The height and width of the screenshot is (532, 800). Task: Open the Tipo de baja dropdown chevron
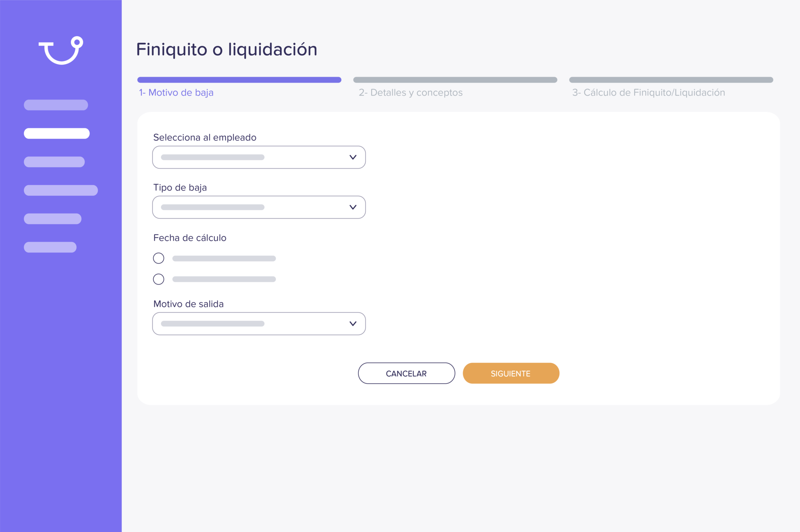click(353, 207)
